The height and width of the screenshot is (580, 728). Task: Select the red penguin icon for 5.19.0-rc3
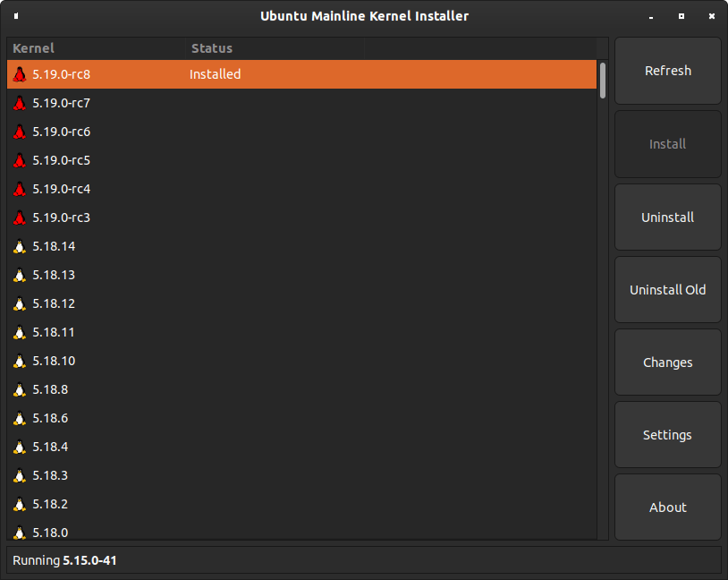(x=20, y=218)
